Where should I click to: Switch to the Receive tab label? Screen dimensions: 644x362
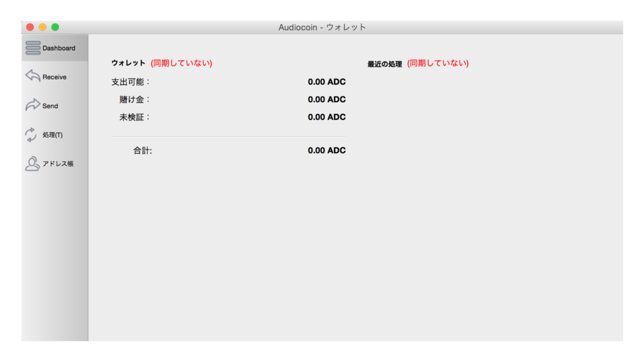coord(54,77)
